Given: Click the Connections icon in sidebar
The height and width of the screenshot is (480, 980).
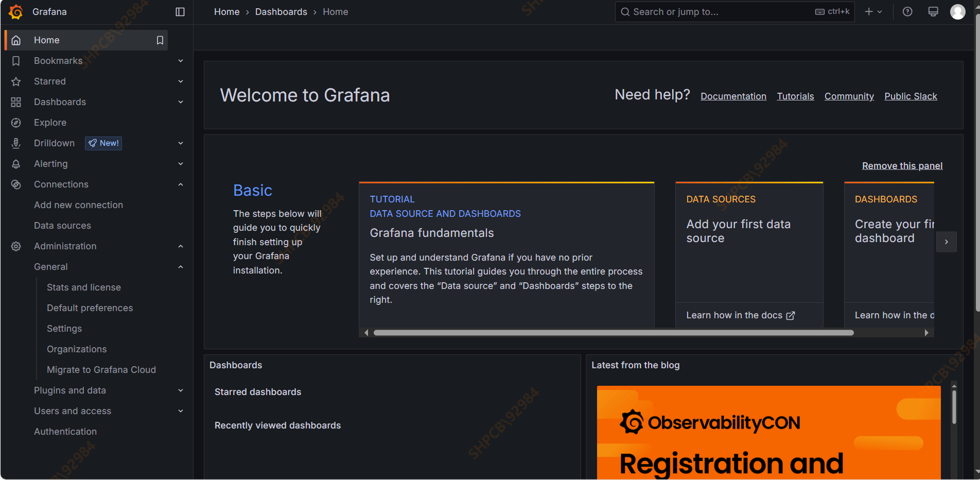Looking at the screenshot, I should pos(16,184).
